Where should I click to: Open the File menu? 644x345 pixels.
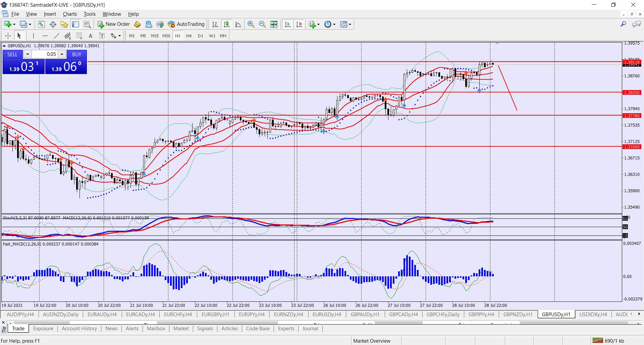tap(15, 14)
